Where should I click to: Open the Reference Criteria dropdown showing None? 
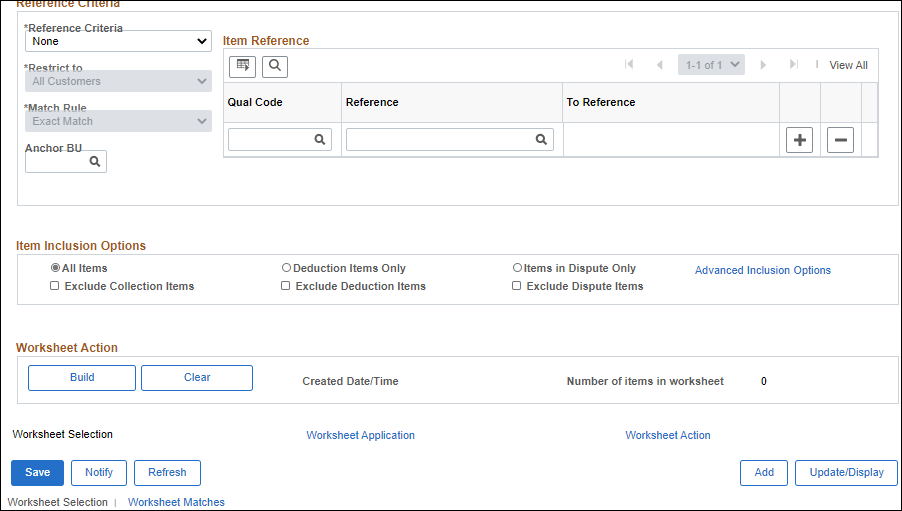(x=119, y=41)
